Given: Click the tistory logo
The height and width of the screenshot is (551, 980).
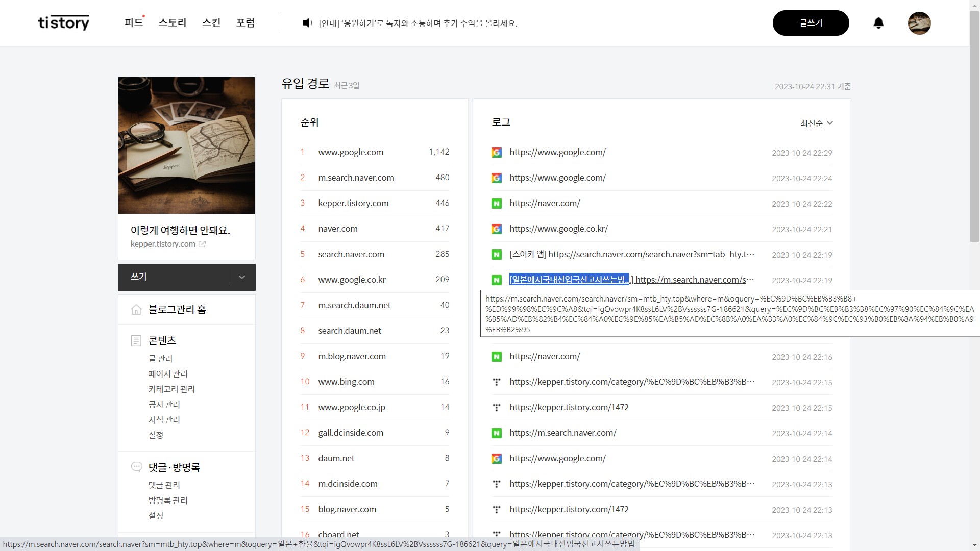Looking at the screenshot, I should point(64,22).
